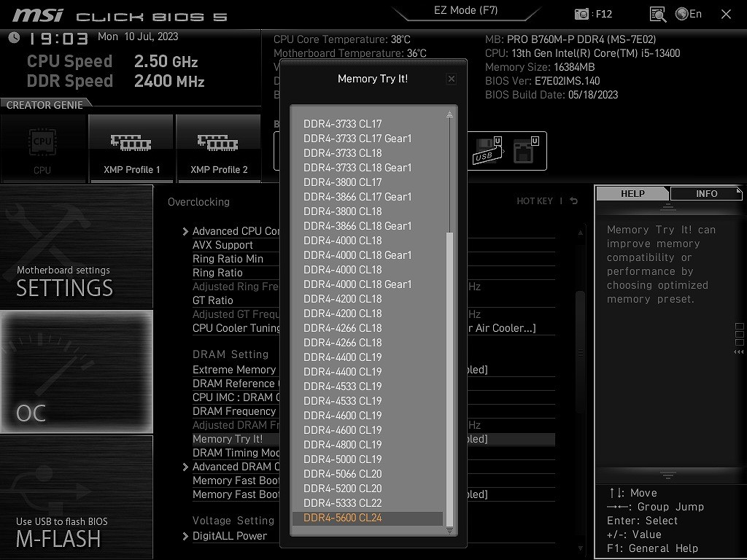Image resolution: width=747 pixels, height=560 pixels.
Task: Click the scrollbar in the Memory Try It! list
Action: click(x=449, y=365)
